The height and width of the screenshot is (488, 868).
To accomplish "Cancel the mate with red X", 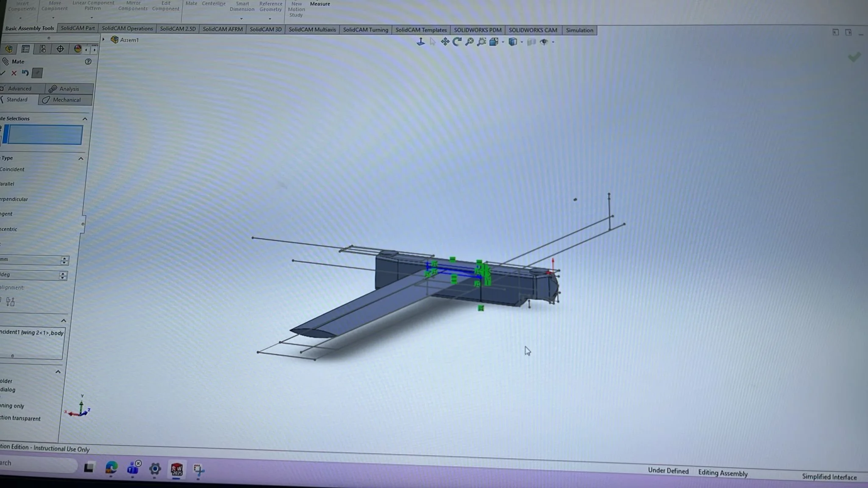I will [x=14, y=73].
